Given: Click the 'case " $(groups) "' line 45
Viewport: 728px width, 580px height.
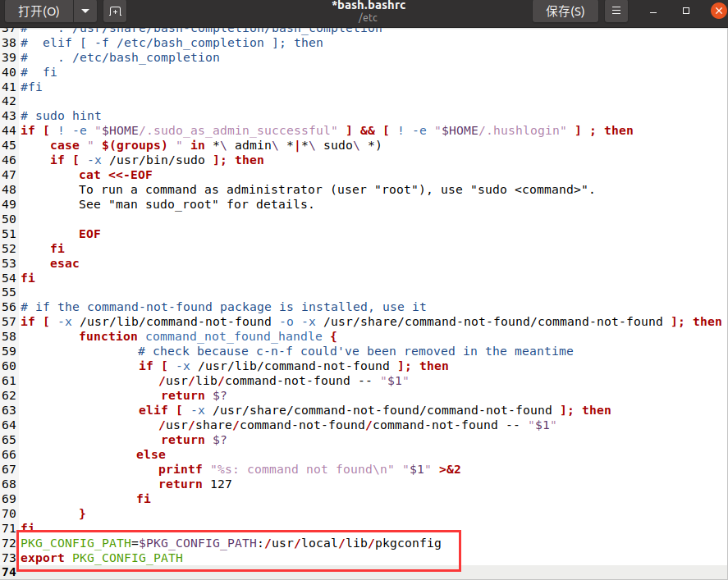Looking at the screenshot, I should pos(216,145).
